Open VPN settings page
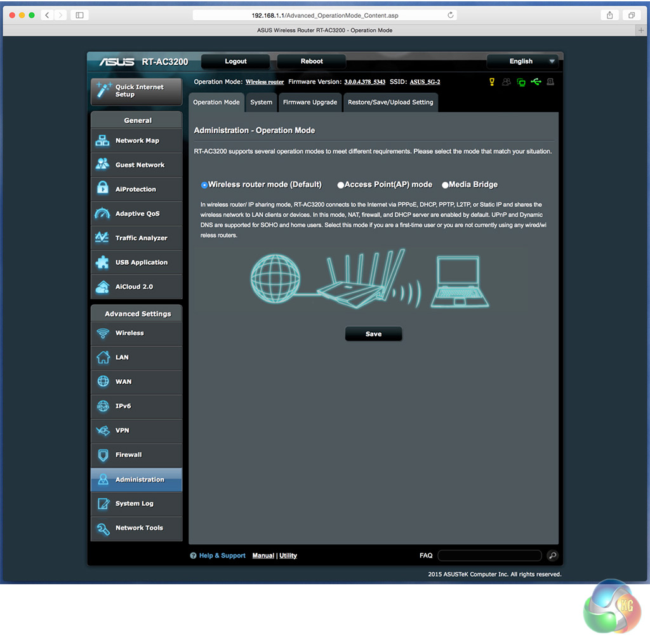The height and width of the screenshot is (644, 650). (x=136, y=431)
